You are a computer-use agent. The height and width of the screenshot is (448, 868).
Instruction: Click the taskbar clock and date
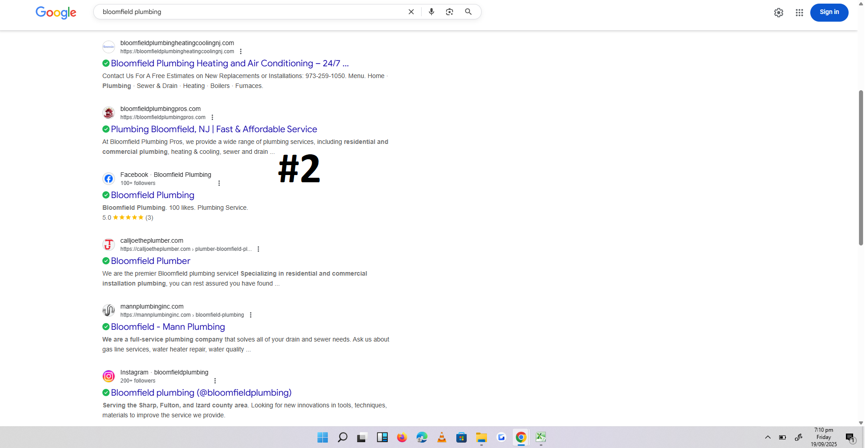pyautogui.click(x=824, y=437)
